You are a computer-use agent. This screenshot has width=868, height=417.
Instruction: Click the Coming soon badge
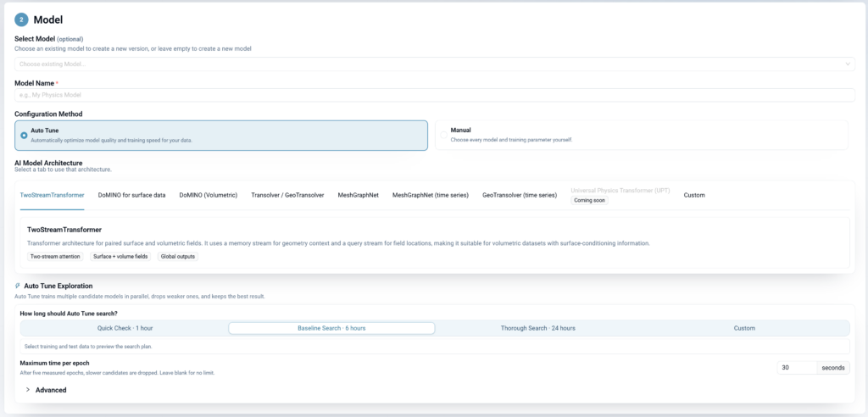point(590,201)
